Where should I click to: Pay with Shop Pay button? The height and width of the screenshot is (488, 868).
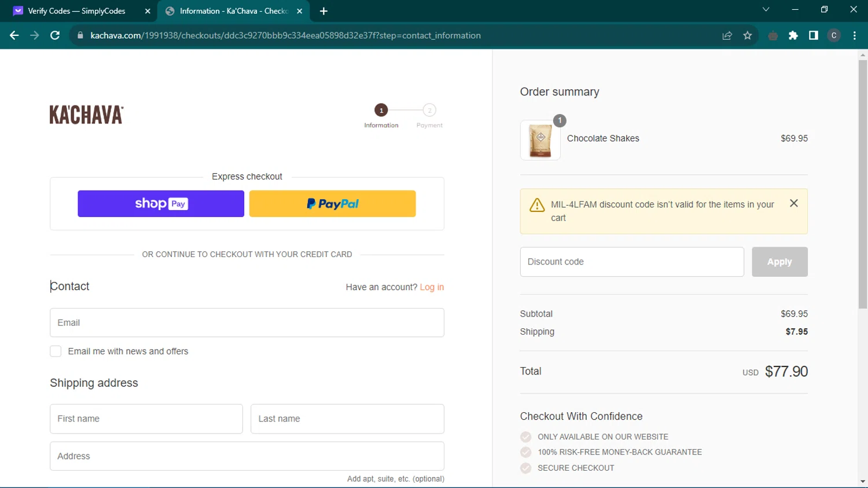click(161, 204)
